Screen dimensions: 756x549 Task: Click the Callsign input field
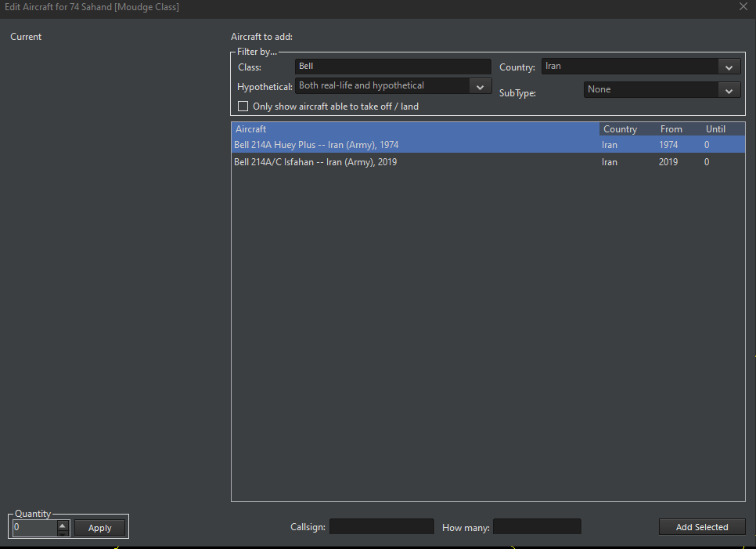(381, 526)
